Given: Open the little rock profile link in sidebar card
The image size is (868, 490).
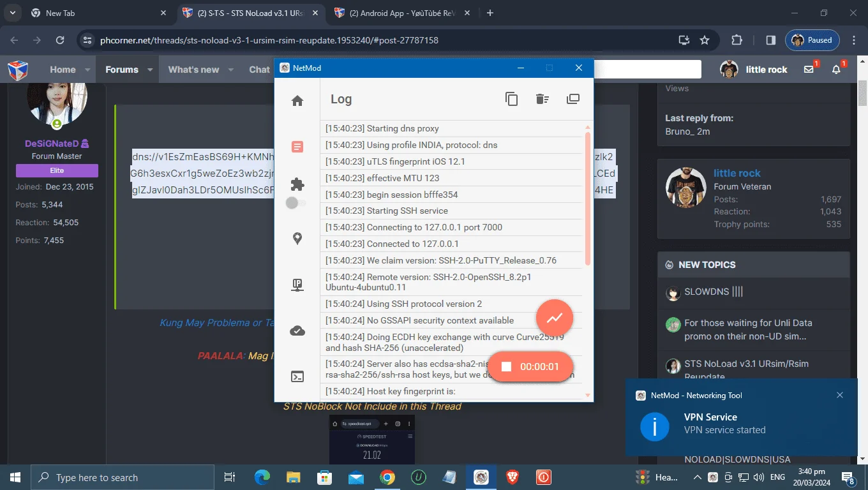Looking at the screenshot, I should click(x=737, y=173).
